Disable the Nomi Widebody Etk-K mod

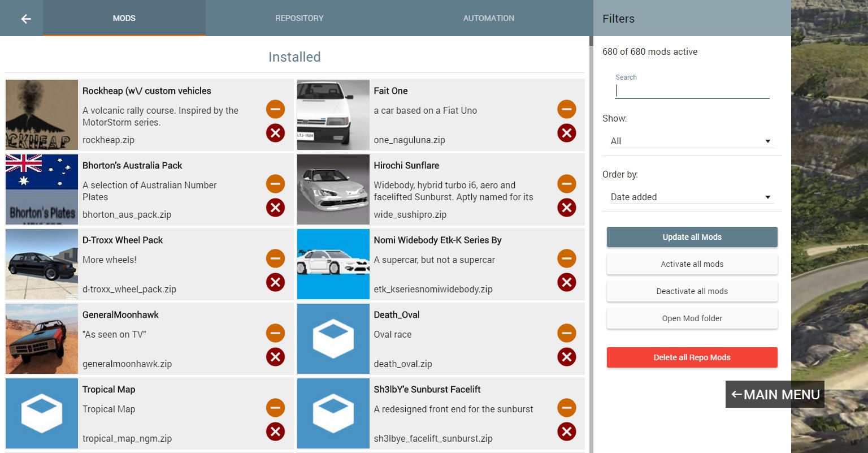pyautogui.click(x=566, y=258)
